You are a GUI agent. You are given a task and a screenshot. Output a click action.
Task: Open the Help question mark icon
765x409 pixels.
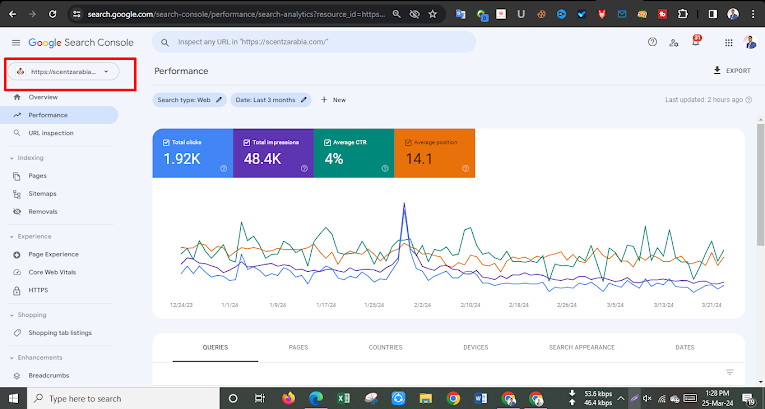(652, 42)
